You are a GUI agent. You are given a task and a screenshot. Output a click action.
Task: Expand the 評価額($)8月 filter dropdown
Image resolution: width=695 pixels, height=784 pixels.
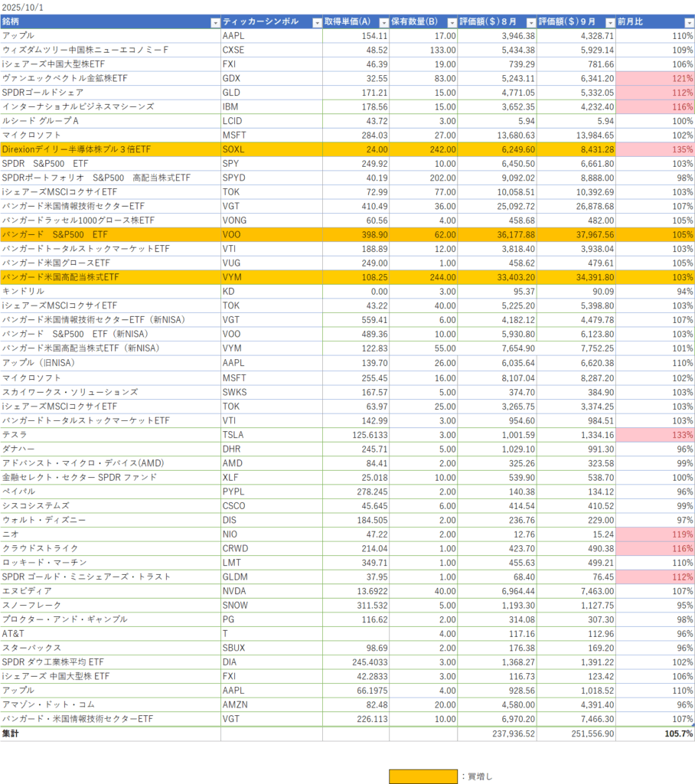[x=530, y=22]
